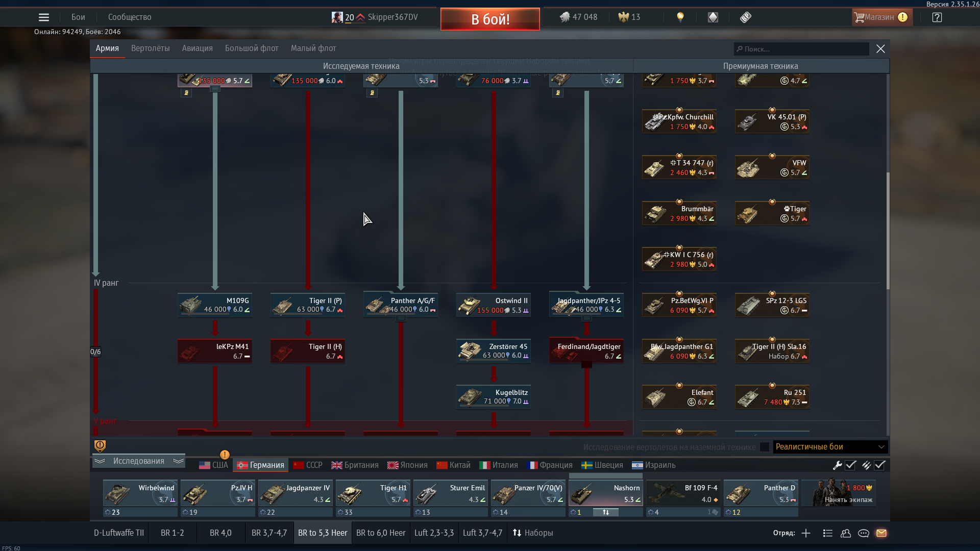
Task: Click the golden eagles balance icon
Action: coord(623,17)
